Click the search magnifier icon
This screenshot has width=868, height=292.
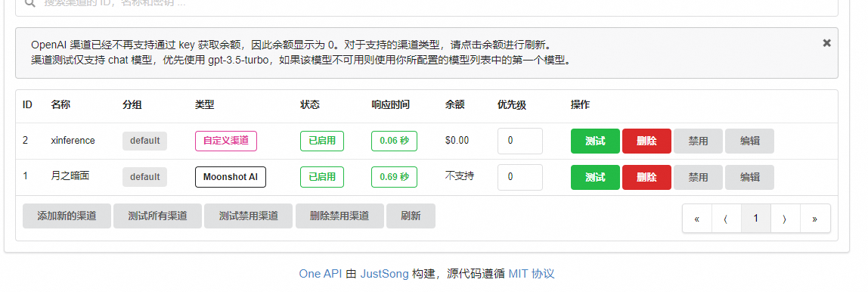[x=30, y=3]
